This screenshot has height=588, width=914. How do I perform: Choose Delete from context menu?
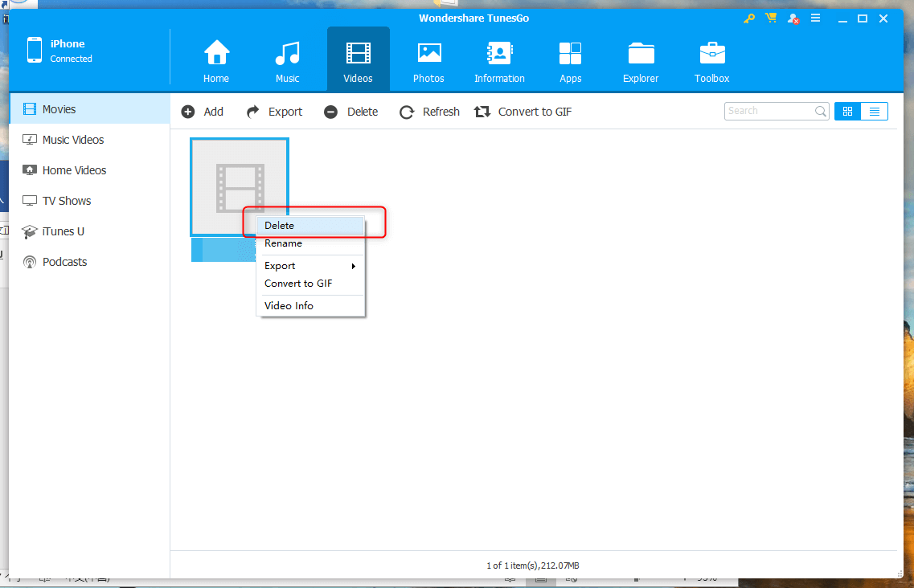(x=310, y=226)
